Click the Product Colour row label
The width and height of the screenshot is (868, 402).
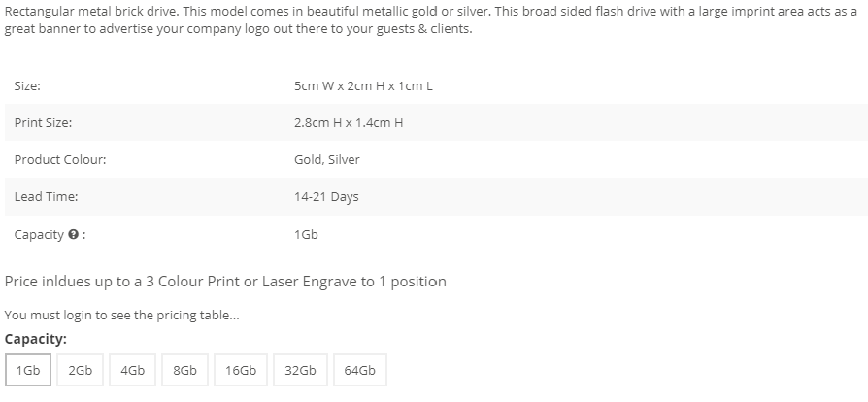60,159
